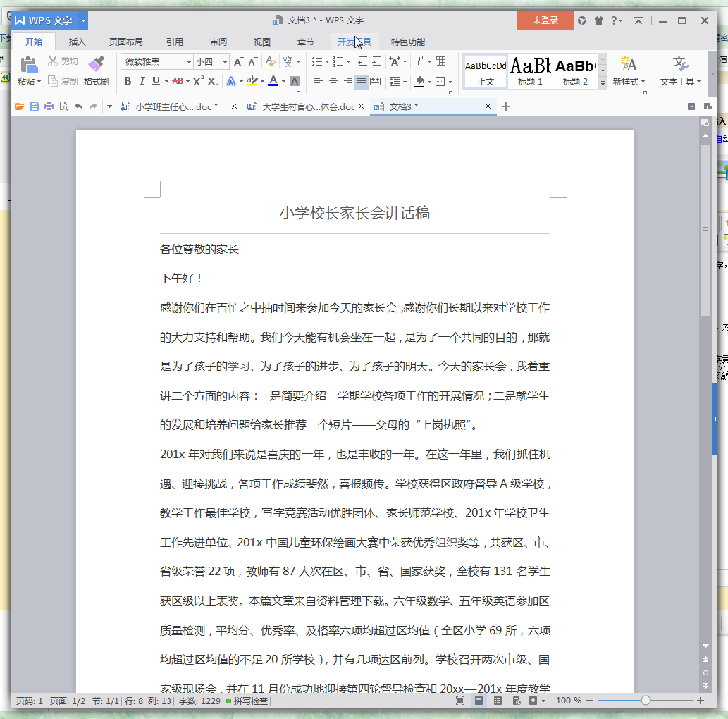
Task: Increase paragraph indent
Action: coord(377,61)
